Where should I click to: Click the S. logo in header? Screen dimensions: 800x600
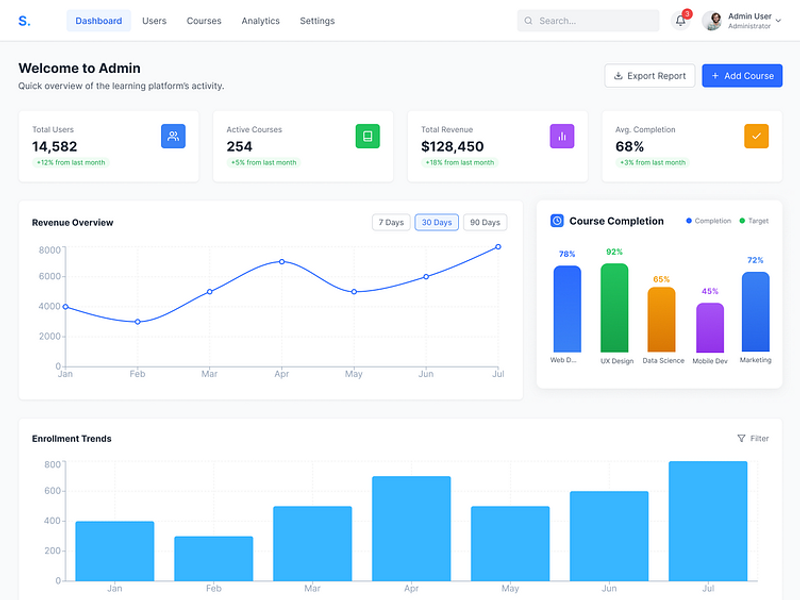click(24, 21)
